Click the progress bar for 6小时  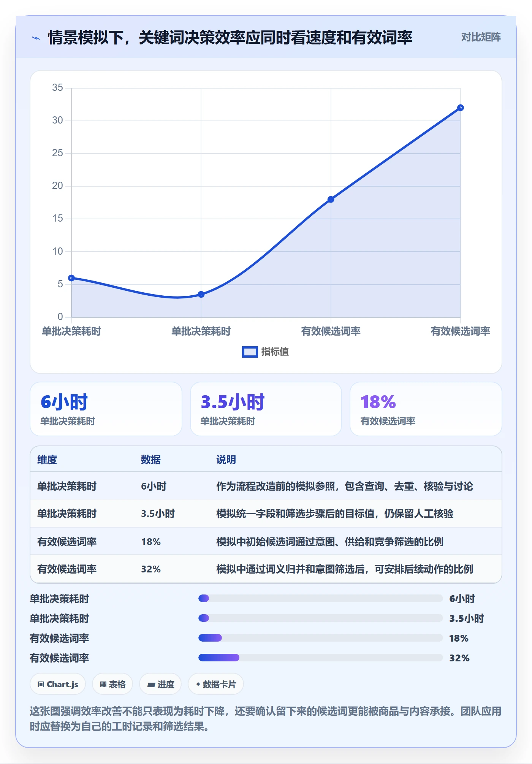pyautogui.click(x=320, y=599)
